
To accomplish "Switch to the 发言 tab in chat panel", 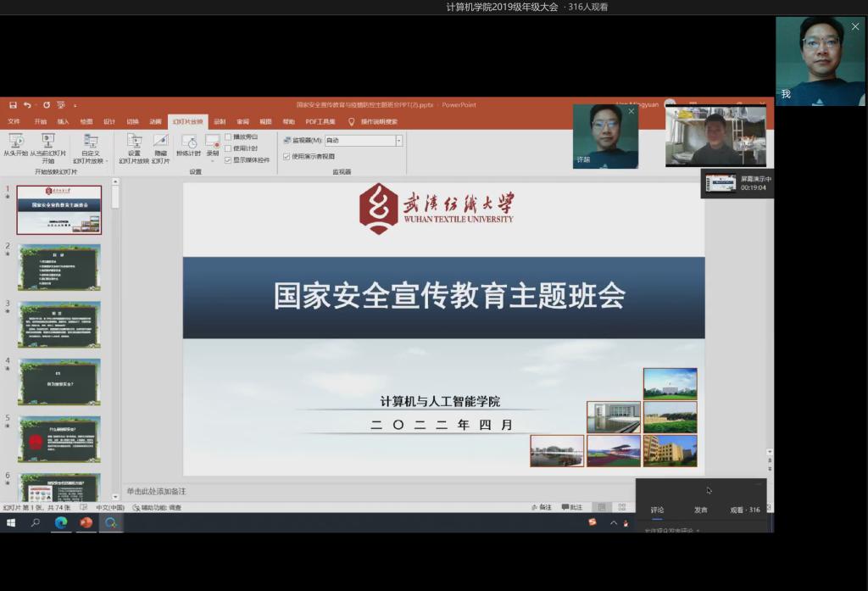I will (700, 510).
